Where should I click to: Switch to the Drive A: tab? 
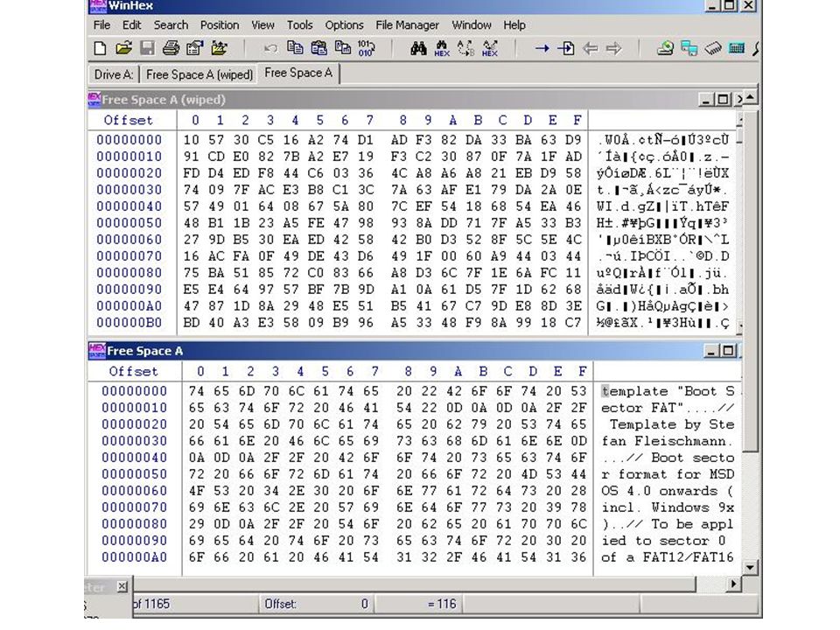(x=113, y=74)
